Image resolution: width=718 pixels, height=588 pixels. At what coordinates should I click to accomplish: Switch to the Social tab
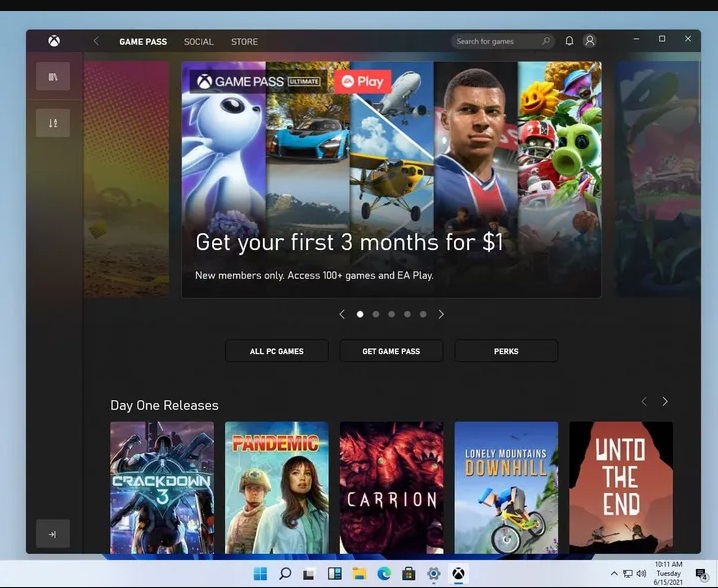click(x=198, y=42)
